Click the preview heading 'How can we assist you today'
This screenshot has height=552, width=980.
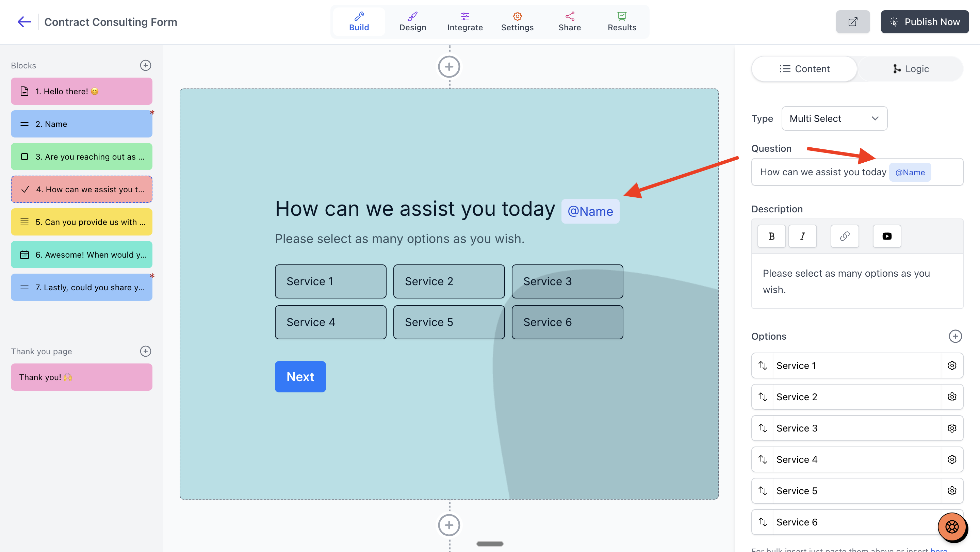[415, 209]
